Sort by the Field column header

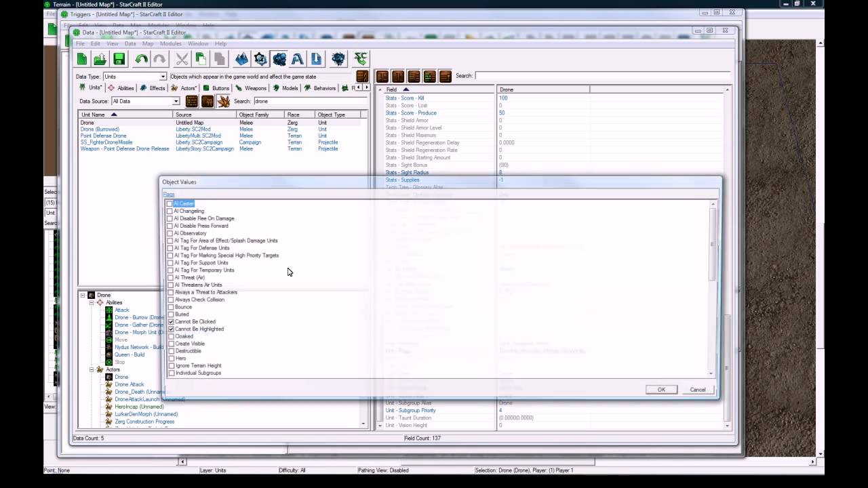tap(440, 89)
